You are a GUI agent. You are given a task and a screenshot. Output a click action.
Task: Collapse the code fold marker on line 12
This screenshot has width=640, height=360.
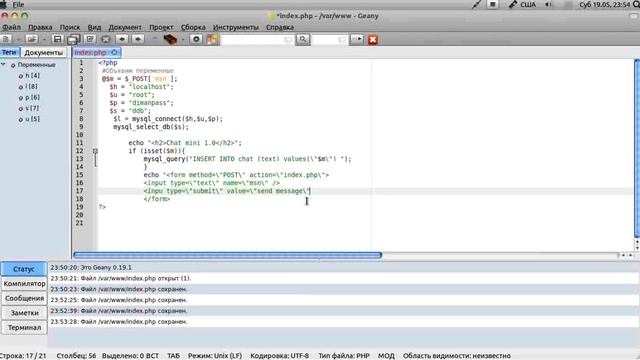(95, 151)
